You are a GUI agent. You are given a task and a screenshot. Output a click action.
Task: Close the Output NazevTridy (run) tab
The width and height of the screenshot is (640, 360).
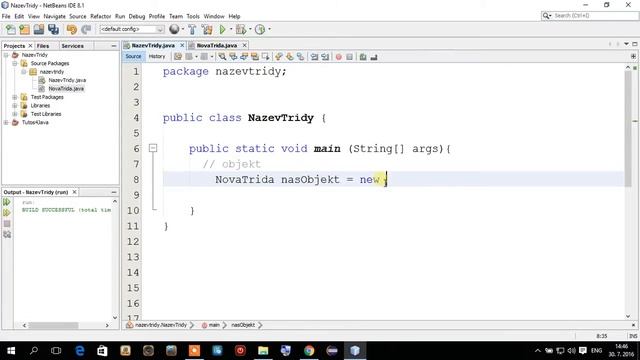[x=74, y=192]
